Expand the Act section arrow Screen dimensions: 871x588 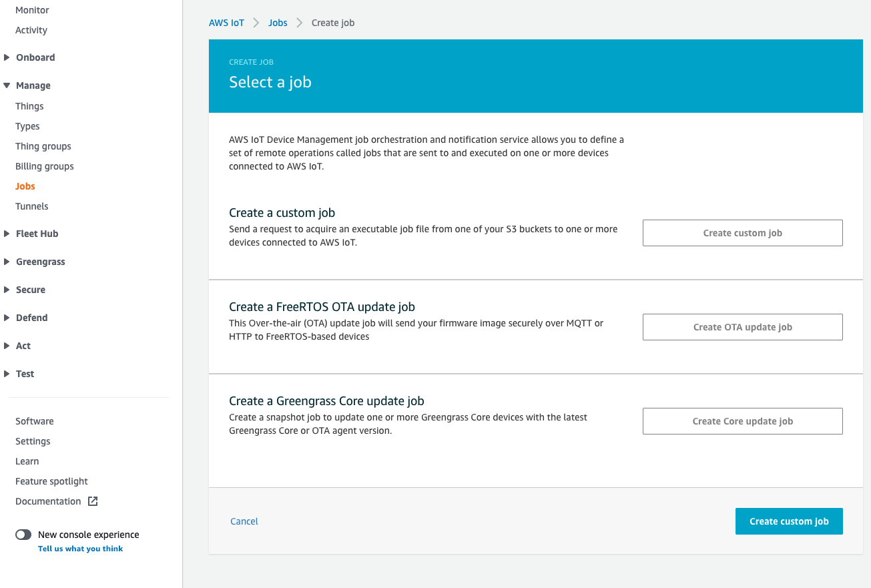[7, 346]
